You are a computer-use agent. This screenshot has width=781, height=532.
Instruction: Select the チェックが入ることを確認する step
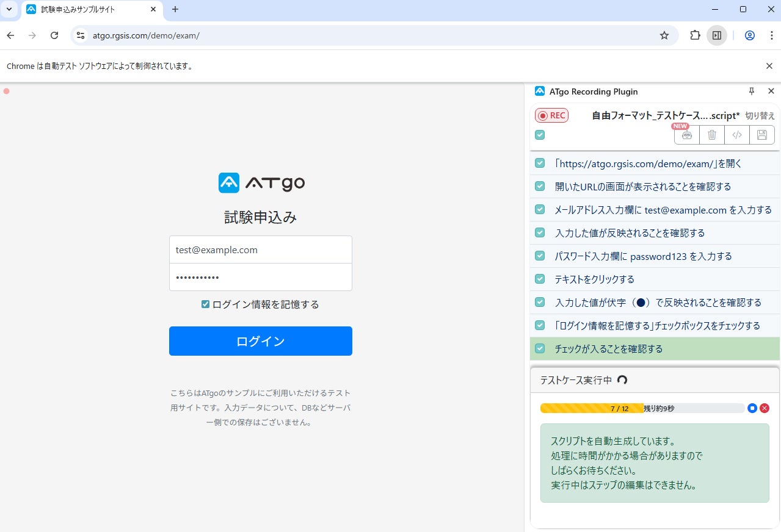[x=608, y=349]
